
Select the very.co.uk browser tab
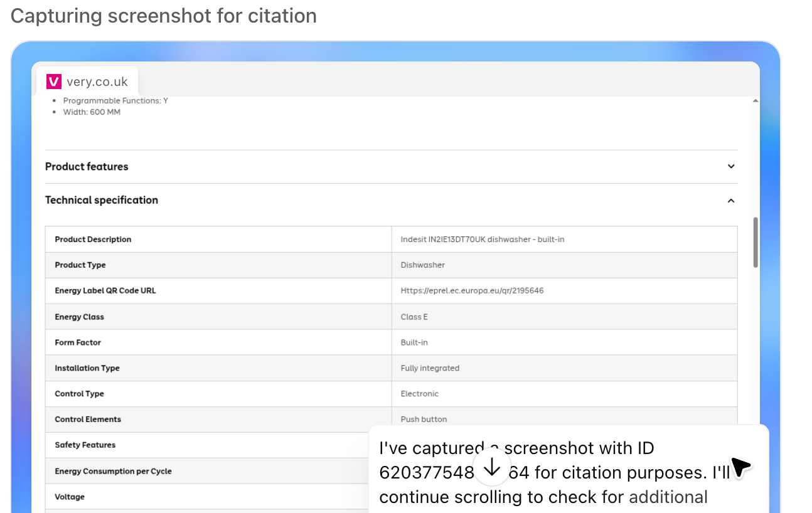click(x=87, y=82)
